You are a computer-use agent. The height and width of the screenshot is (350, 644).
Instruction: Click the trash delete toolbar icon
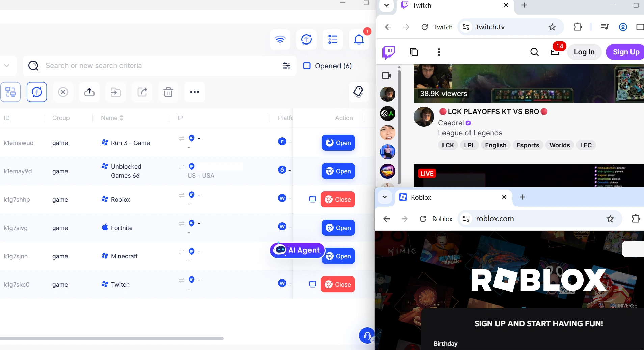pyautogui.click(x=168, y=92)
